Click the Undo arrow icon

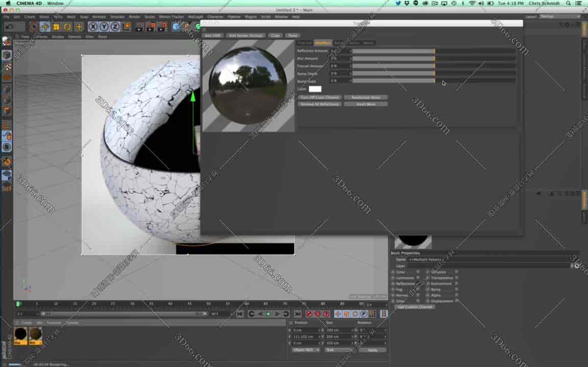coord(9,27)
